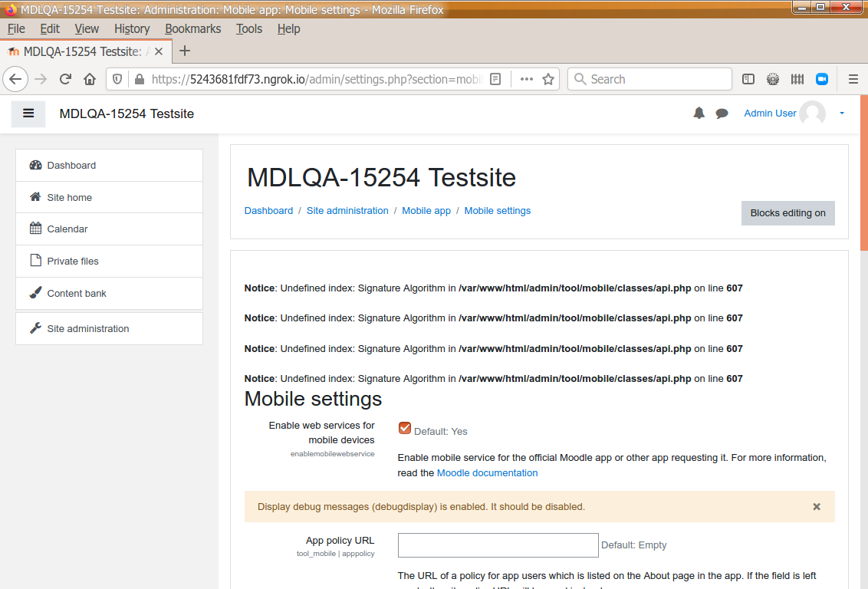Uncheck Enable web services for mobile devices
This screenshot has width=868, height=589.
(405, 428)
